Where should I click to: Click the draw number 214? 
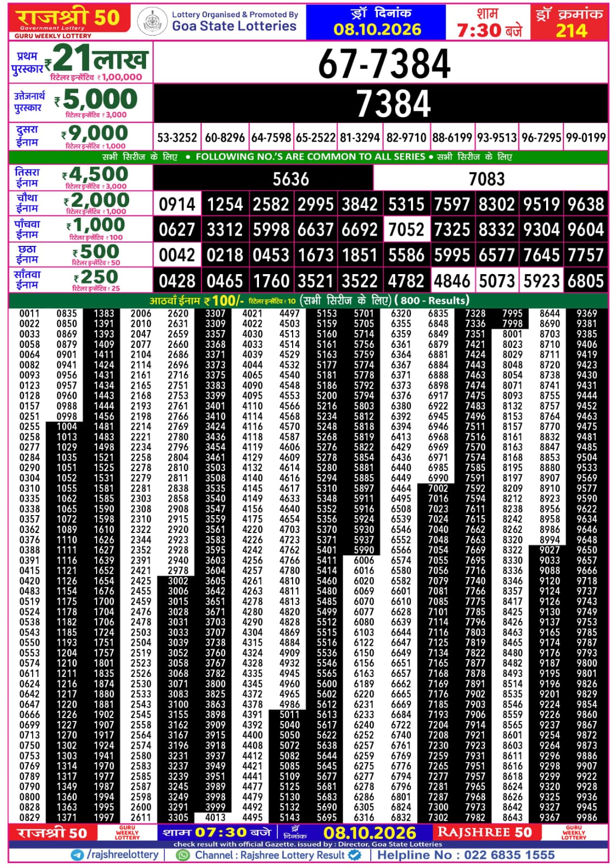(x=571, y=30)
